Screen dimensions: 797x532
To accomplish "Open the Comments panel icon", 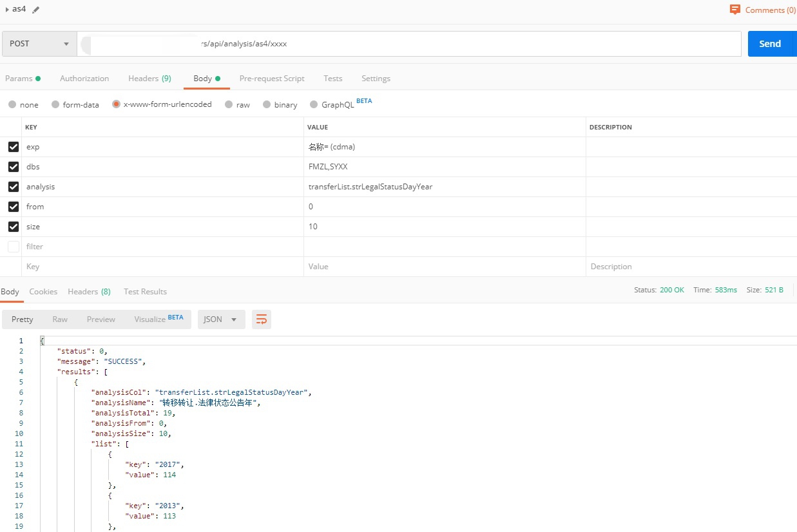I will 735,10.
